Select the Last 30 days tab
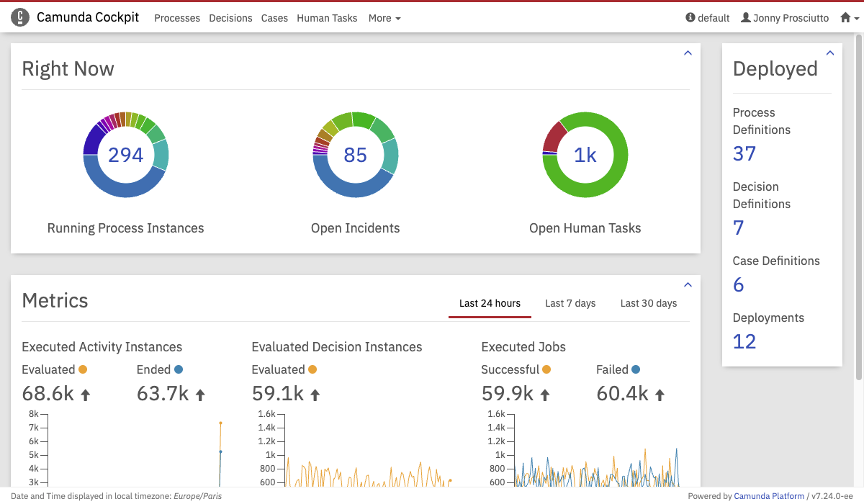Image resolution: width=864 pixels, height=504 pixels. [x=649, y=303]
